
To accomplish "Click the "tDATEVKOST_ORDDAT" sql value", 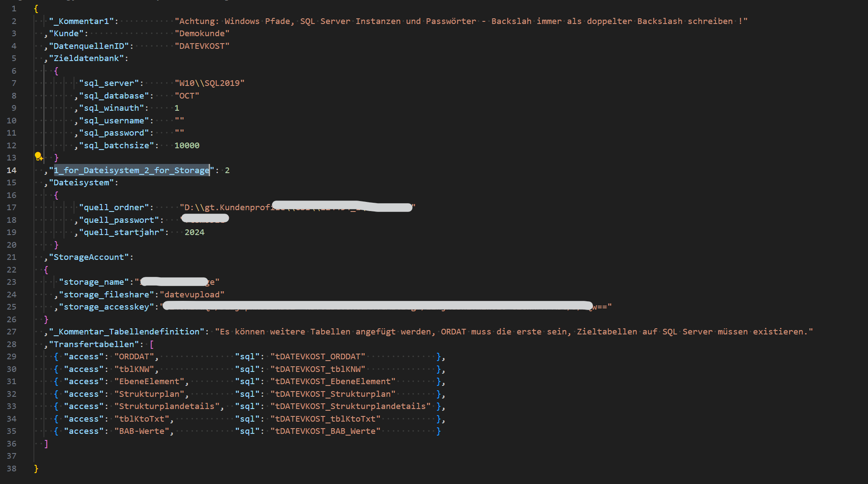I will (x=318, y=357).
